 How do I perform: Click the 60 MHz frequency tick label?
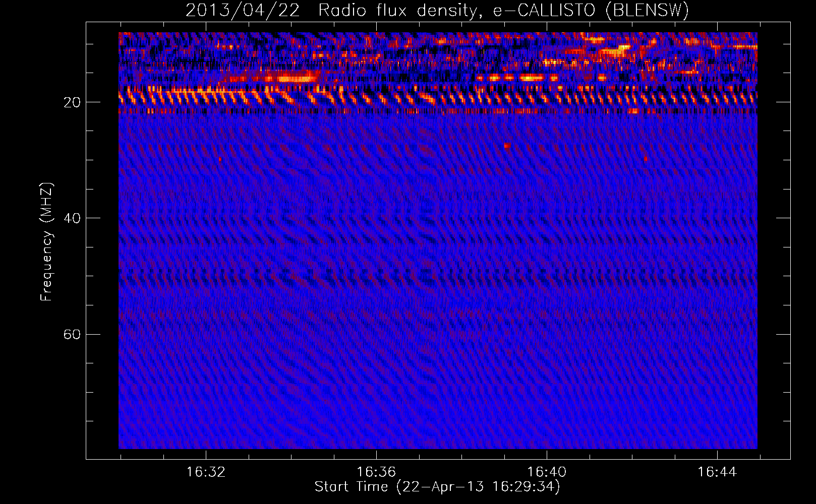(x=72, y=334)
